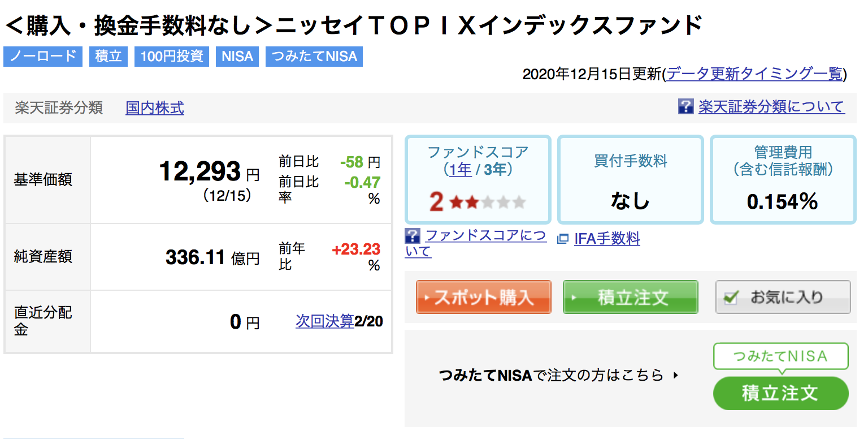Image resolution: width=868 pixels, height=439 pixels.
Task: Toggle the お気に入り favorite checkbox
Action: click(731, 298)
